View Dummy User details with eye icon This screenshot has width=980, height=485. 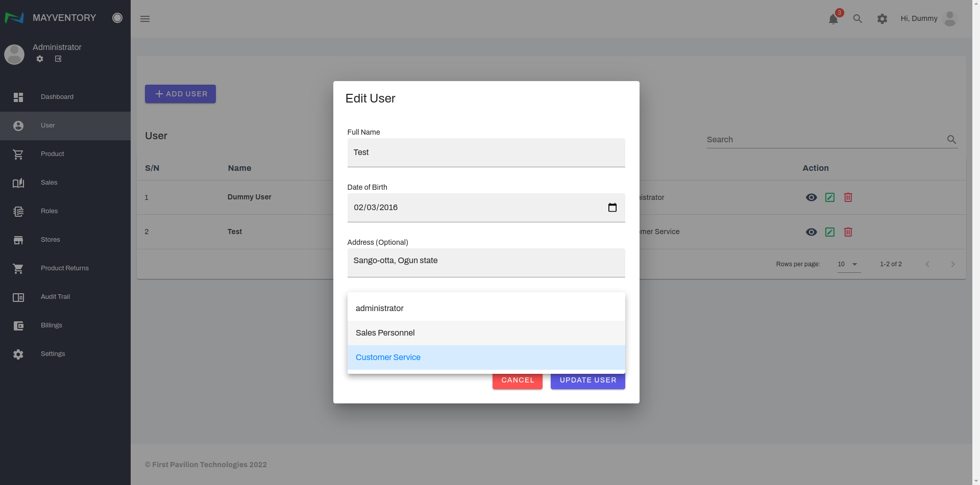811,197
